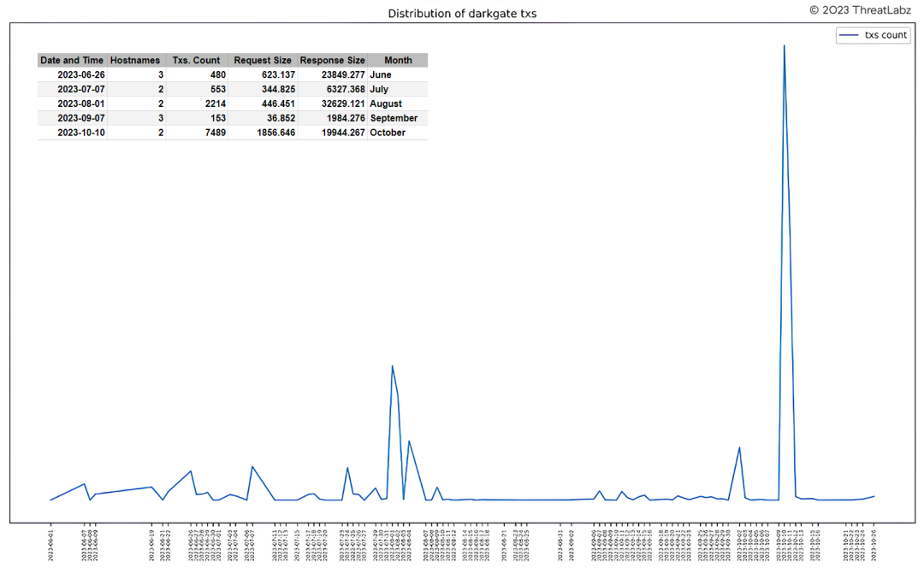This screenshot has height=568, width=924.
Task: Click the ThreatLabz 2023 copyright text
Action: tap(862, 11)
